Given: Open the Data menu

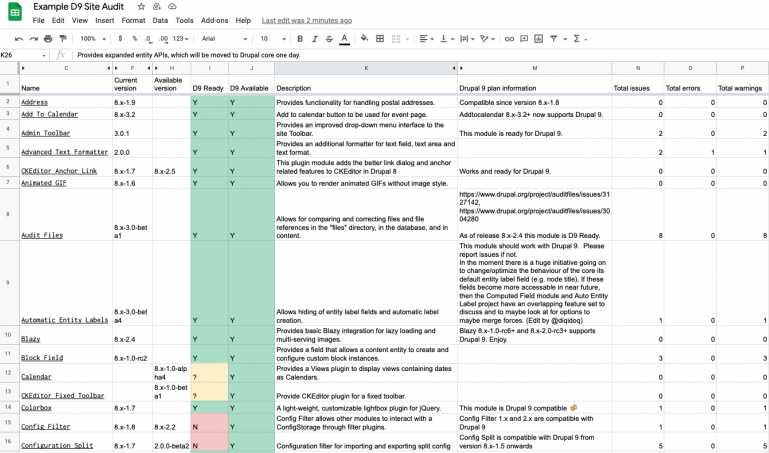Looking at the screenshot, I should (160, 21).
